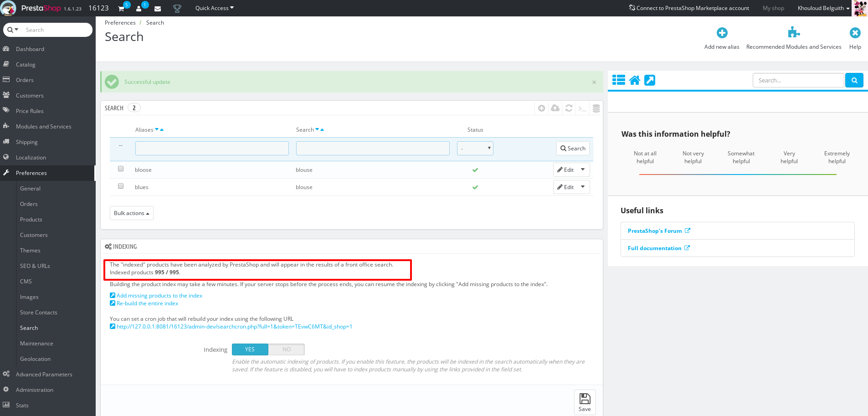Click the add new plus icon in Search panel toolbar
Image resolution: width=868 pixels, height=416 pixels.
[x=541, y=108]
